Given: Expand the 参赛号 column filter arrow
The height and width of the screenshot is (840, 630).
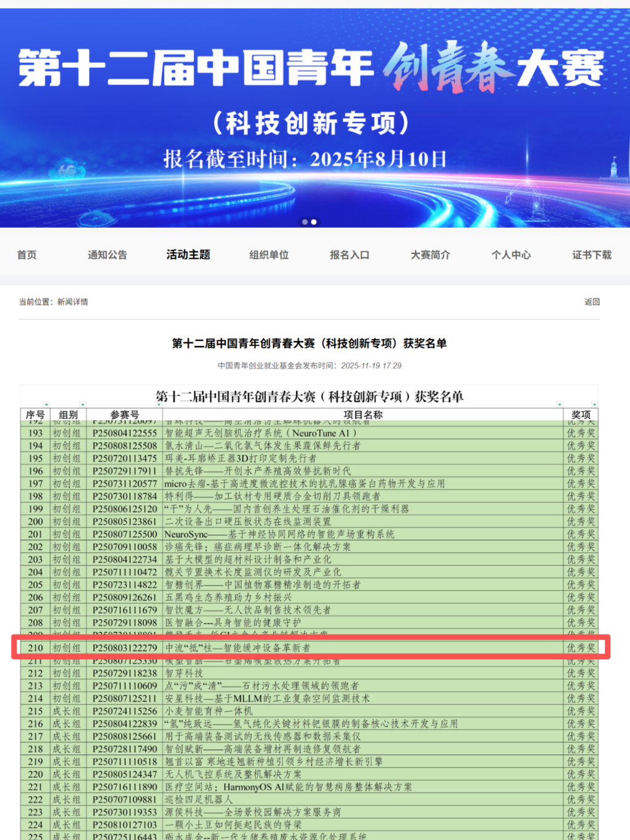Looking at the screenshot, I should [159, 405].
